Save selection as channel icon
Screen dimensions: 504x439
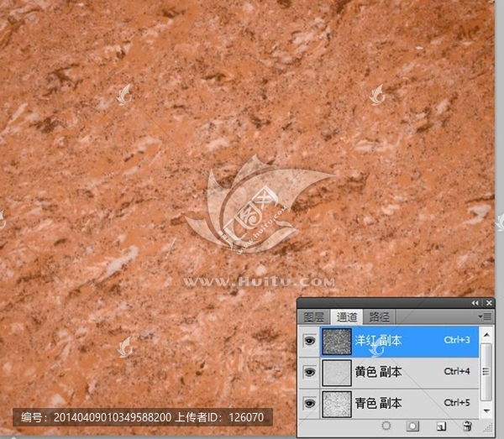pos(412,426)
